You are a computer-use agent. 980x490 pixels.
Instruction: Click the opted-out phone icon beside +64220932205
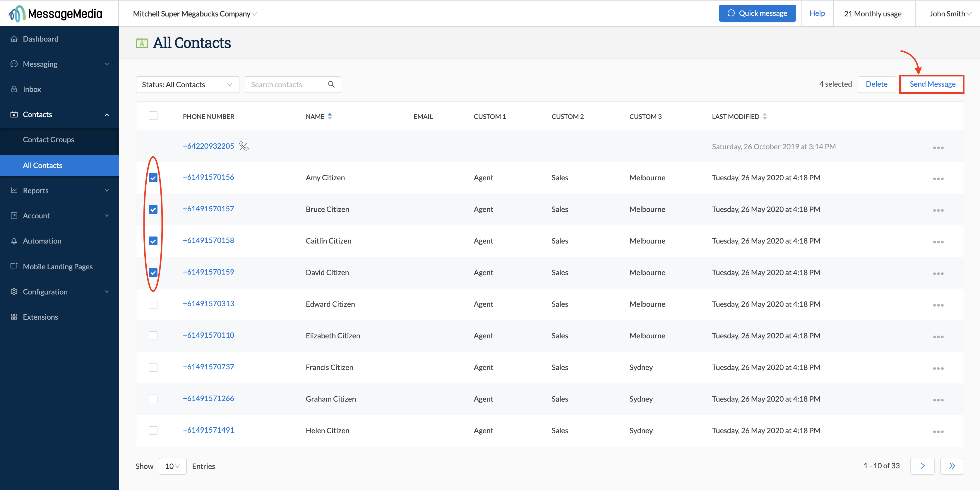tap(244, 146)
